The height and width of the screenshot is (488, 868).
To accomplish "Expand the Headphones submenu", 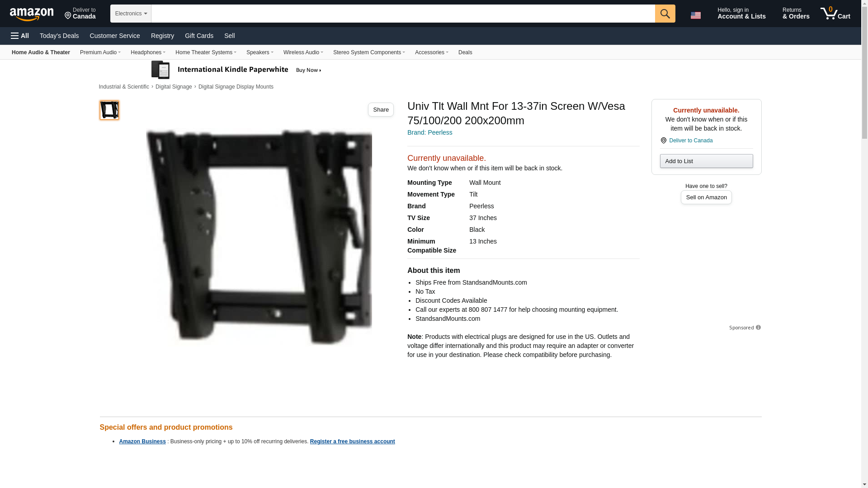I will (148, 52).
